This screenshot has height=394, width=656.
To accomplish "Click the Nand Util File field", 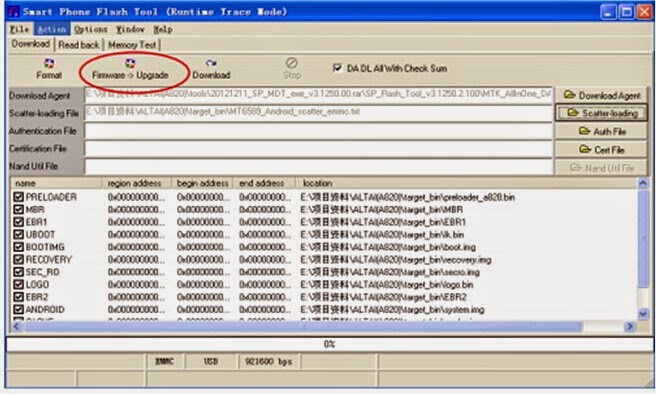I will click(318, 166).
